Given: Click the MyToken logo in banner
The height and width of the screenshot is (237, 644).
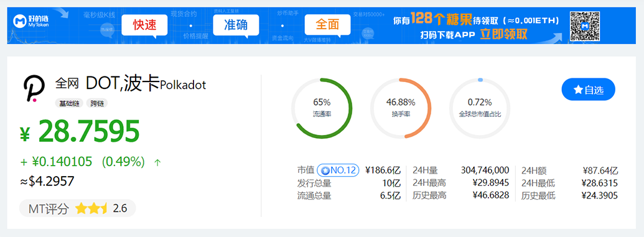Looking at the screenshot, I should (x=27, y=21).
